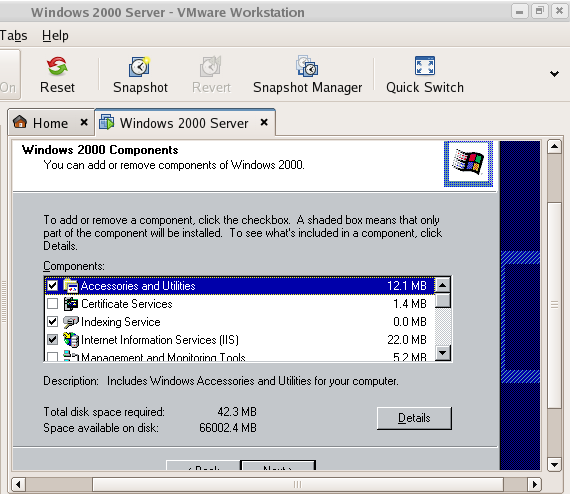Take a Snapshot from toolbar
The height and width of the screenshot is (494, 570).
140,75
